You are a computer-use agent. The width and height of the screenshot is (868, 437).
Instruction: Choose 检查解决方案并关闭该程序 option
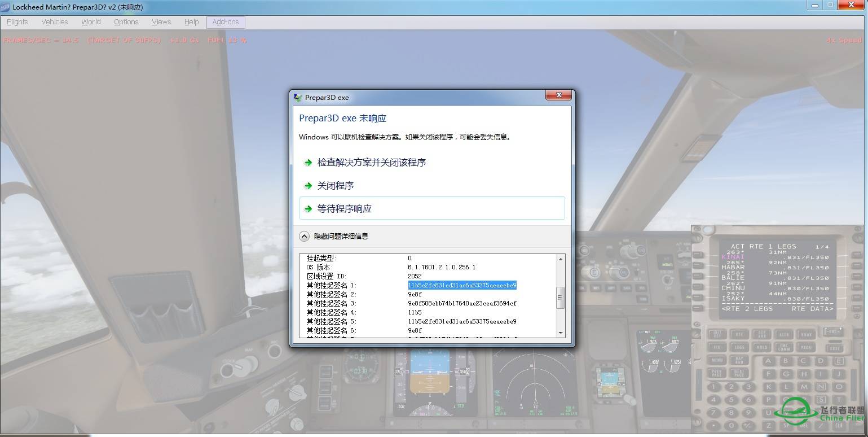432,163
